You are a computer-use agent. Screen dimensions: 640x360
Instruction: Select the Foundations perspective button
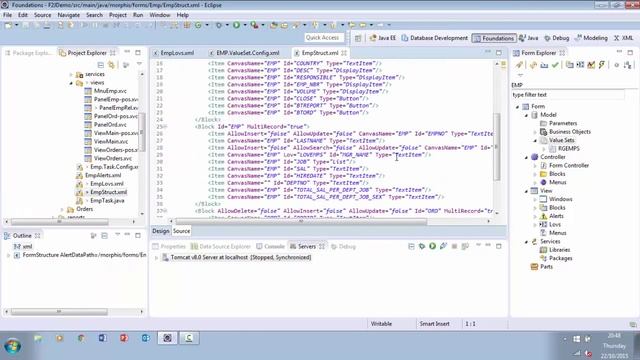494,38
